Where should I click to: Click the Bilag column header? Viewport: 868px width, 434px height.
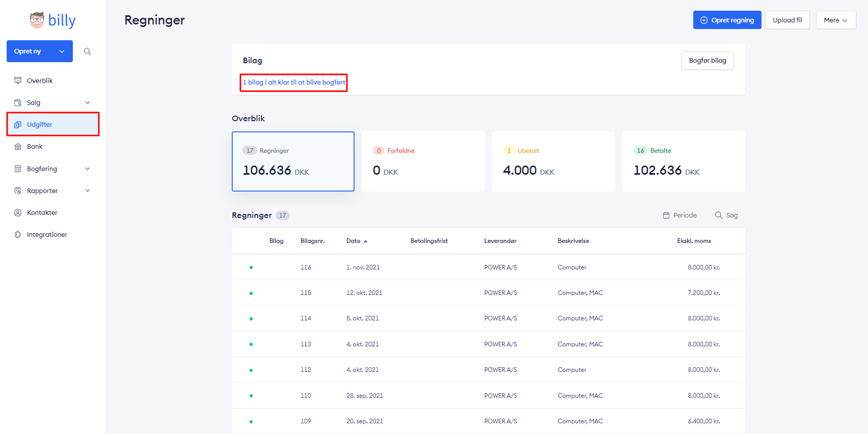(277, 241)
